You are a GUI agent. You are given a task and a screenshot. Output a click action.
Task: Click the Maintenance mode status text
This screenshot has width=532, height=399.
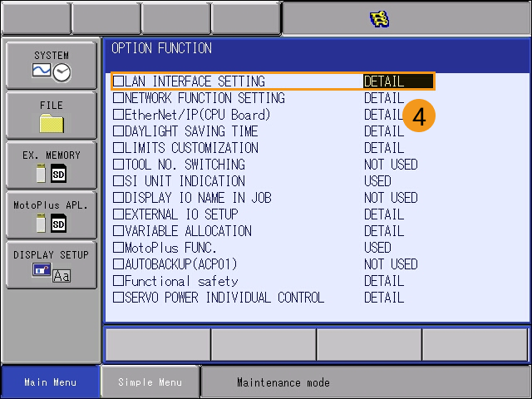click(283, 382)
